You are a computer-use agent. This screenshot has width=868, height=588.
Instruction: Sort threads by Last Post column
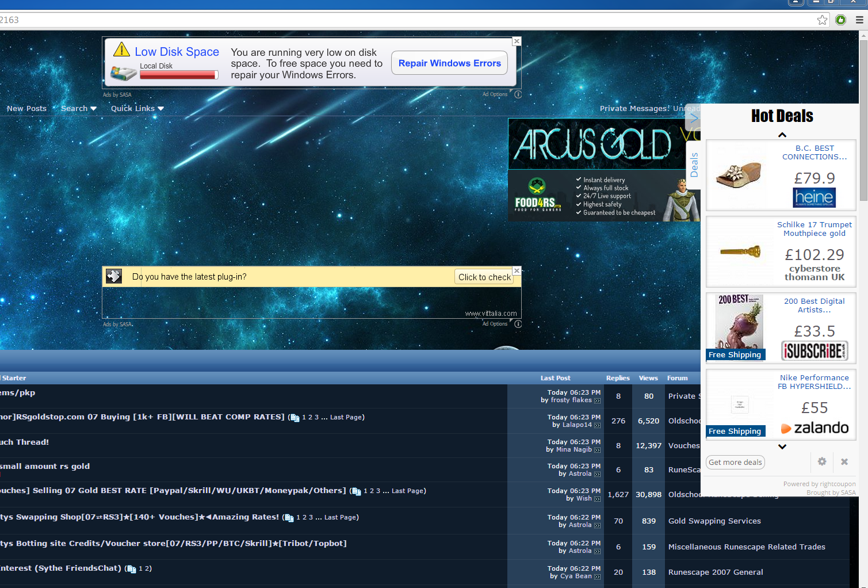(556, 378)
